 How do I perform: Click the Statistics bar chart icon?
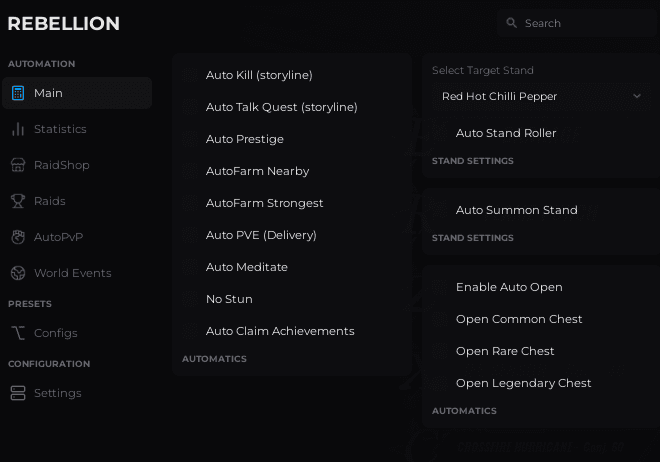click(x=18, y=129)
